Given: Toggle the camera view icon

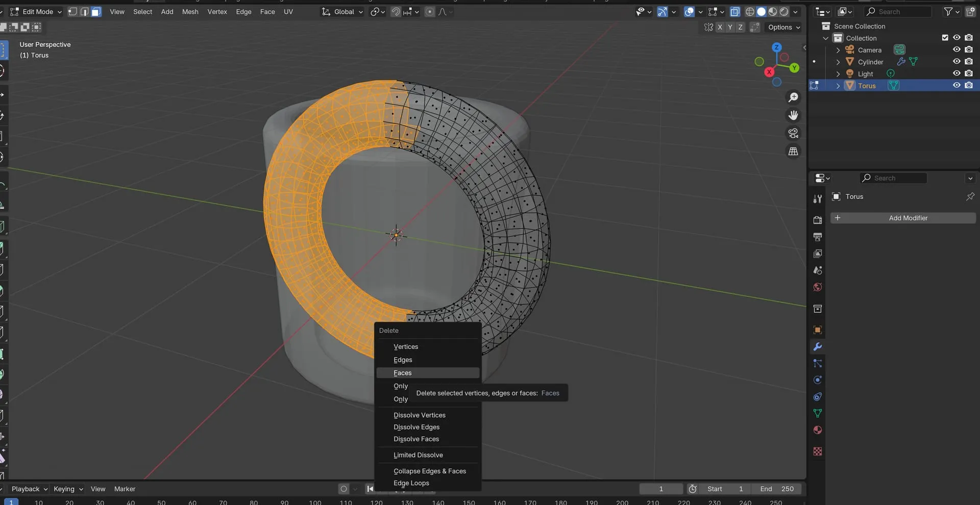Looking at the screenshot, I should click(793, 133).
